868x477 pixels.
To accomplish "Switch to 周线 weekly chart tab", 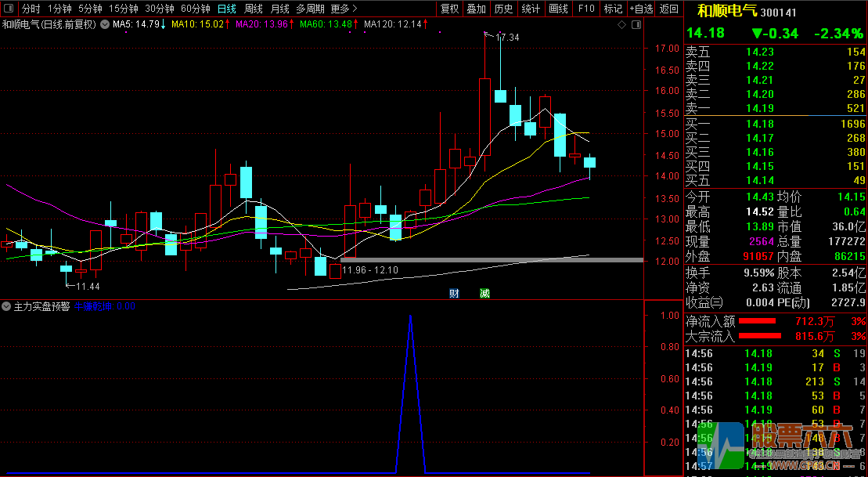I will click(253, 9).
